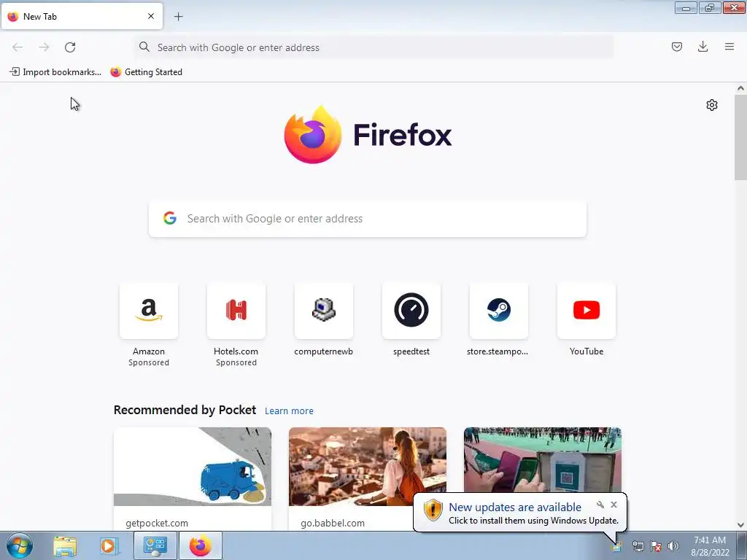Open the Firefox application menu
747x560 pixels.
(729, 47)
